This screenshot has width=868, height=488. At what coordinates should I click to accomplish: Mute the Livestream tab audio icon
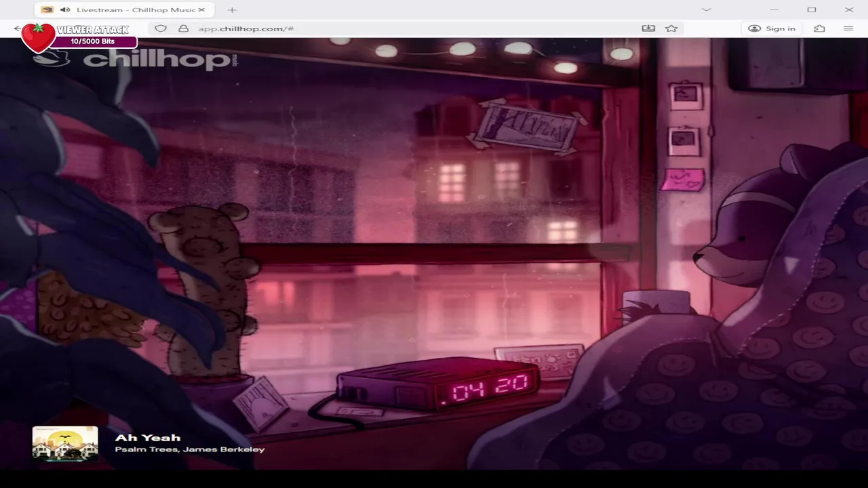(65, 9)
